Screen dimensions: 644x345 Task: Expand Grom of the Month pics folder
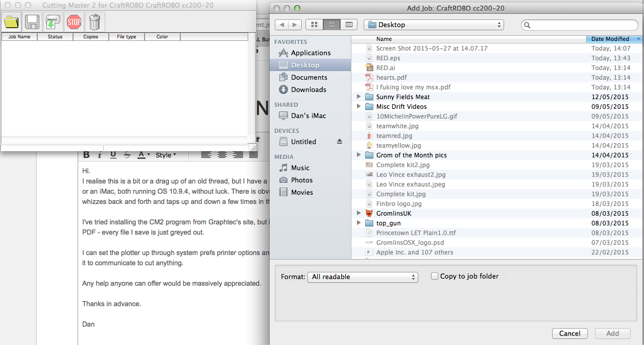360,155
